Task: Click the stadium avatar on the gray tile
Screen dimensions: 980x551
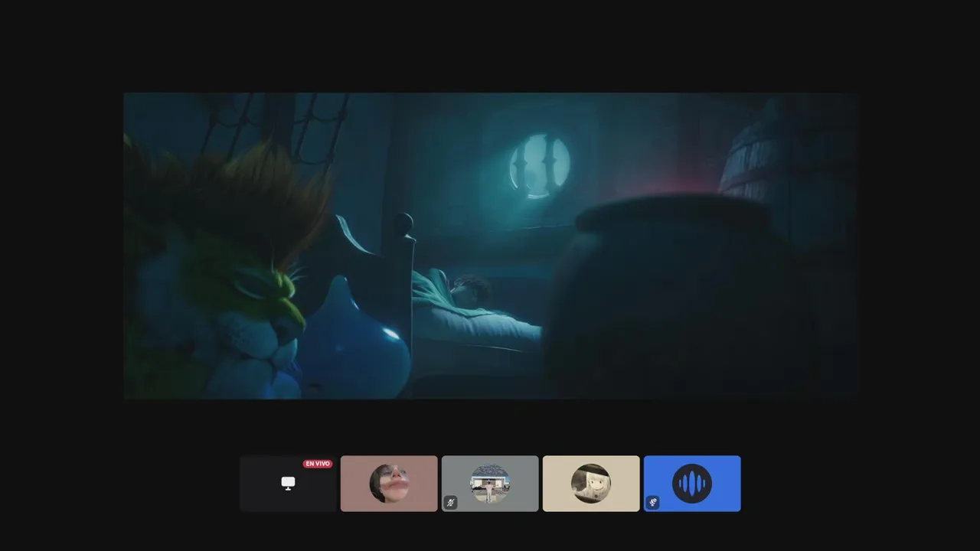Action: click(490, 484)
